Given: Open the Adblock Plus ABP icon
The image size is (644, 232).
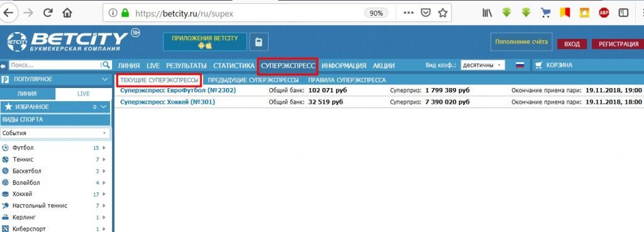Looking at the screenshot, I should pyautogui.click(x=604, y=13).
